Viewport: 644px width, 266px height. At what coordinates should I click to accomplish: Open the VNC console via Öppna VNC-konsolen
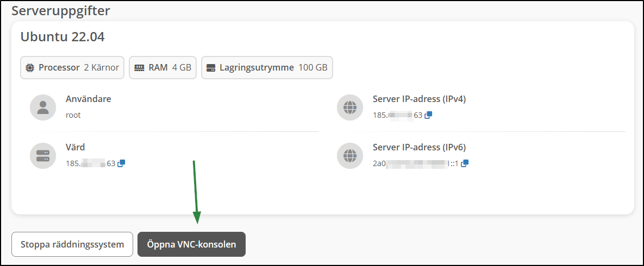[191, 244]
